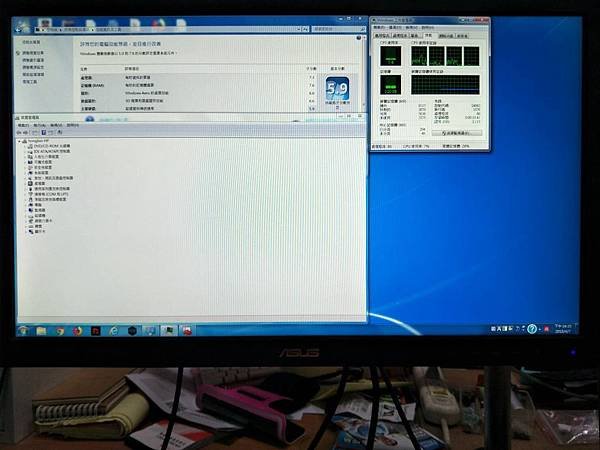Click Scan for hardware changes toolbar icon
The height and width of the screenshot is (450, 600).
tap(59, 132)
